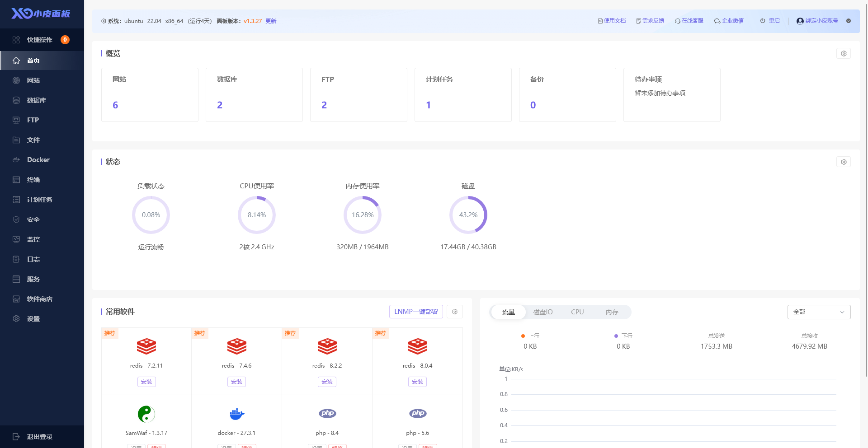Click the 磁盘 usage circular gauge
Screen dimensions: 868x448
point(468,215)
